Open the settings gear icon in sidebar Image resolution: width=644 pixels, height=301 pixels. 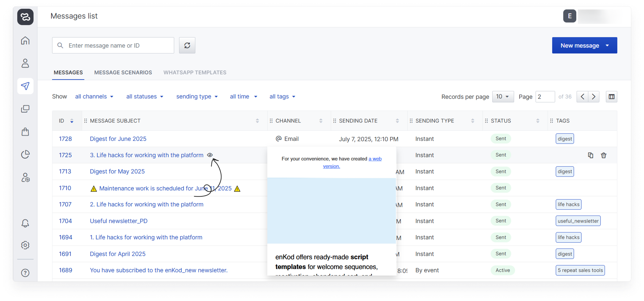click(25, 245)
